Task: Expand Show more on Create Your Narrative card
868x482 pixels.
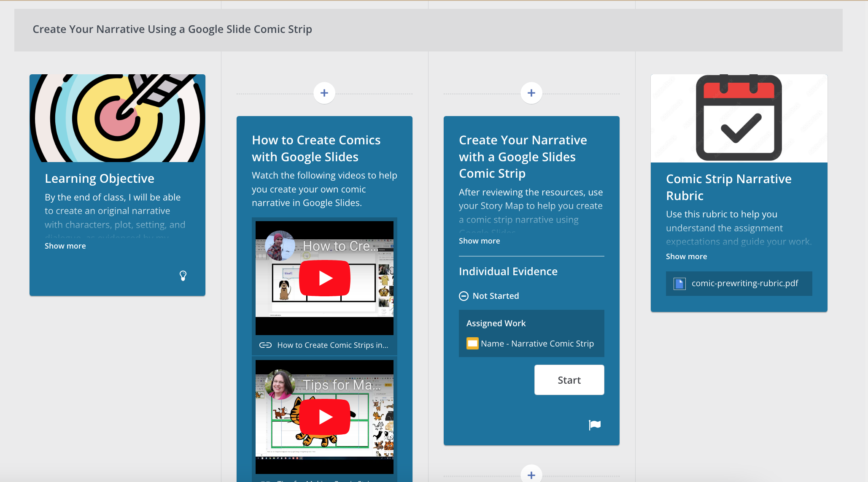Action: [480, 241]
